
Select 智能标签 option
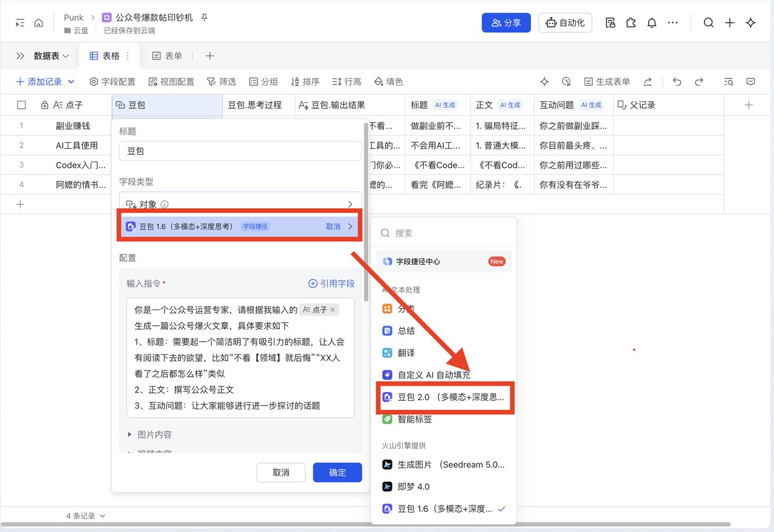(444, 419)
